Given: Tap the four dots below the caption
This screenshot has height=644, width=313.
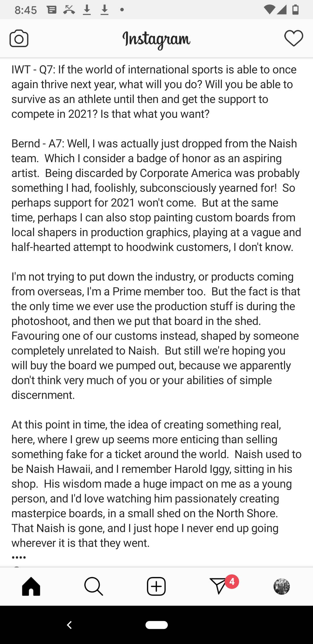Looking at the screenshot, I should (x=19, y=557).
